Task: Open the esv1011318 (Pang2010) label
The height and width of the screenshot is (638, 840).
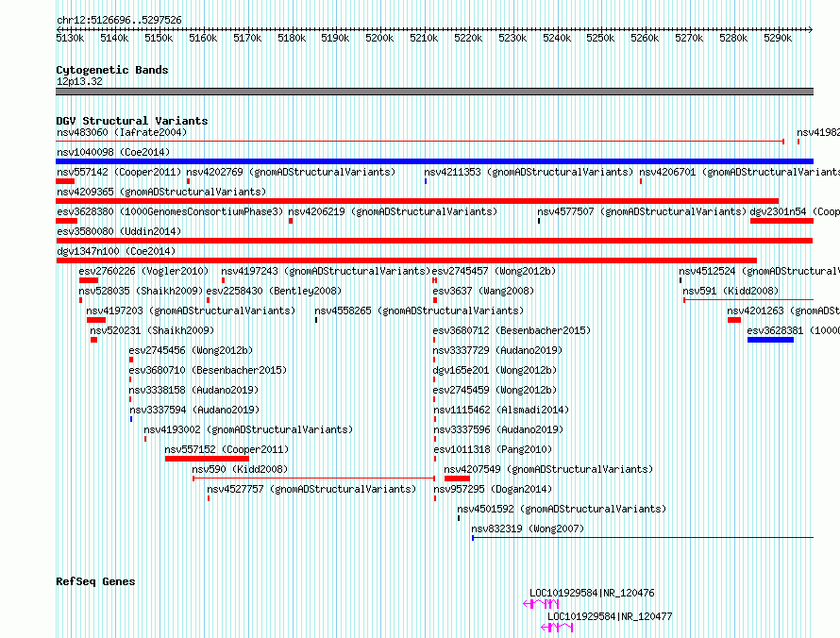Action: [493, 449]
